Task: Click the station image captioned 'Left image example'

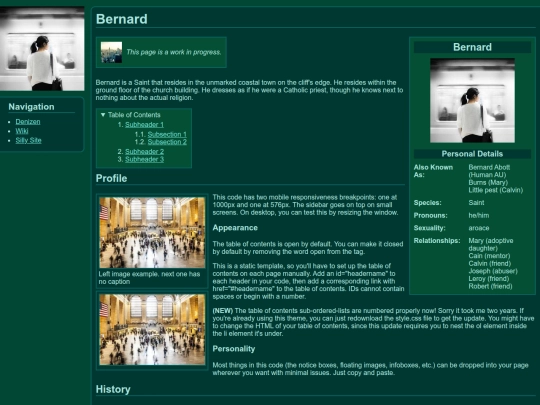Action: [x=152, y=232]
